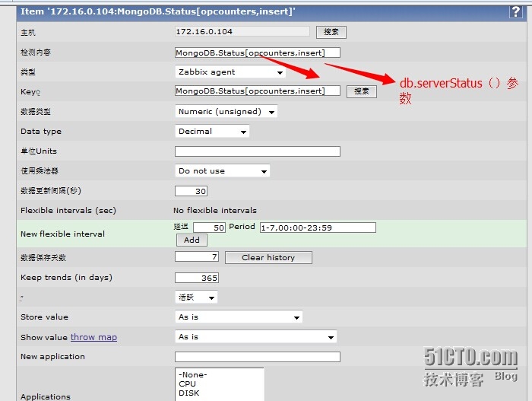Click the search button next to host 172.16.0.104
The width and height of the screenshot is (532, 401).
click(331, 32)
